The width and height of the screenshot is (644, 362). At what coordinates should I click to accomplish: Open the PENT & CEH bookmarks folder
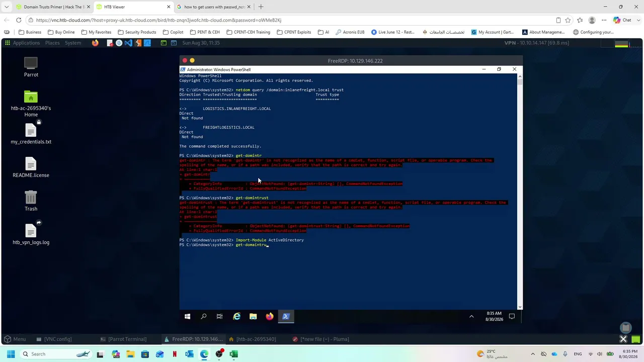[x=205, y=32]
